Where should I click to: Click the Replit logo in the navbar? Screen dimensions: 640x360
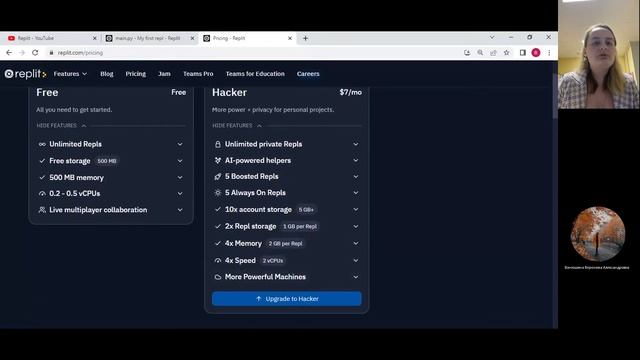25,74
